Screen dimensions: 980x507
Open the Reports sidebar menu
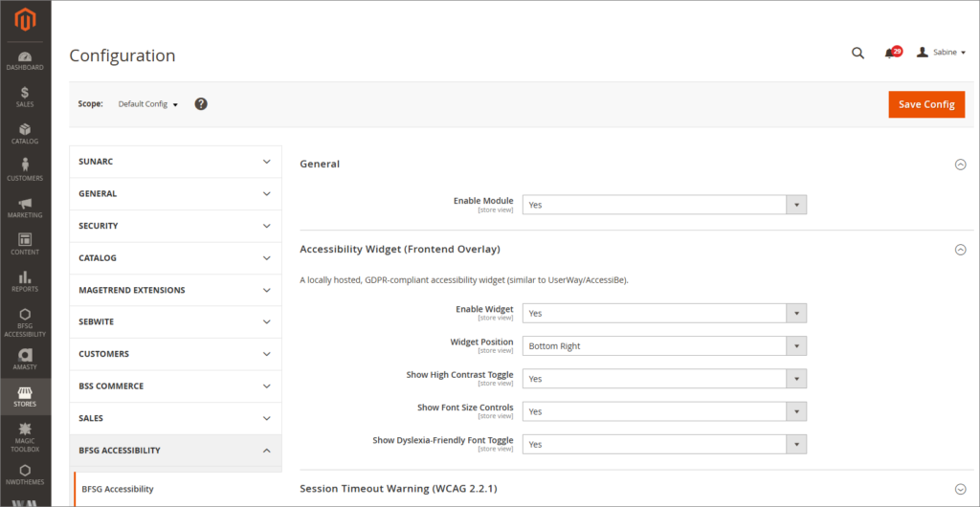[x=26, y=281]
